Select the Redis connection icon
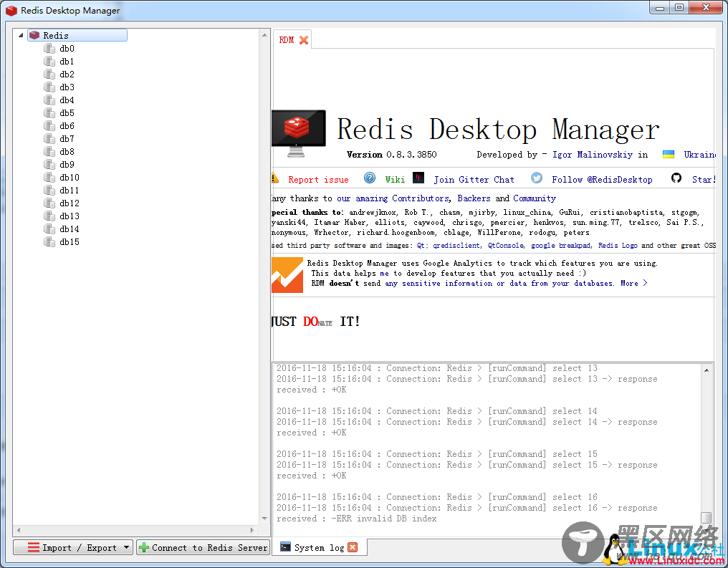The width and height of the screenshot is (728, 568). 34,35
